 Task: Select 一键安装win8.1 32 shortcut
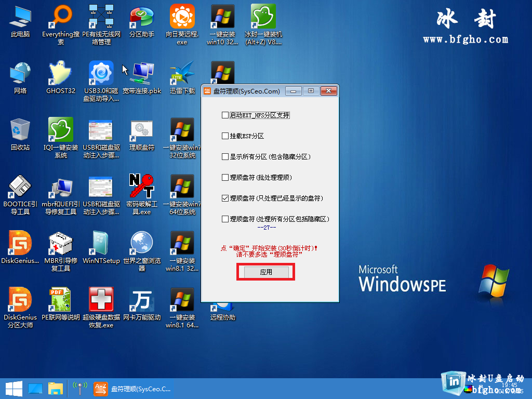click(x=182, y=251)
